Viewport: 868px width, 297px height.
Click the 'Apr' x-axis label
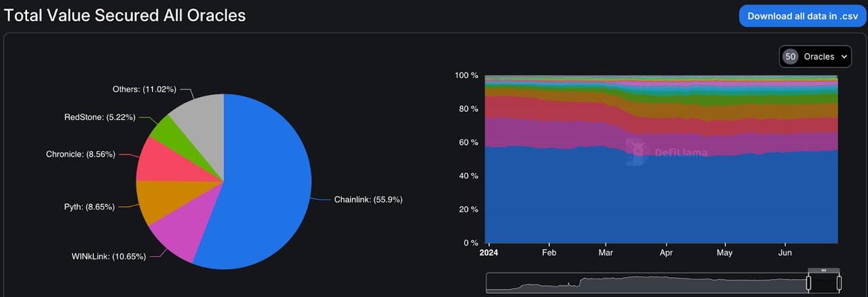point(667,253)
